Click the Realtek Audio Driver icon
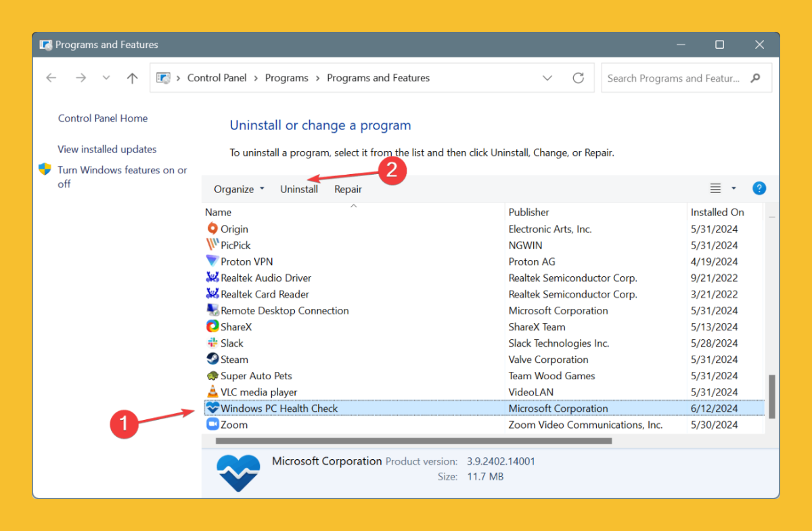 pyautogui.click(x=212, y=278)
